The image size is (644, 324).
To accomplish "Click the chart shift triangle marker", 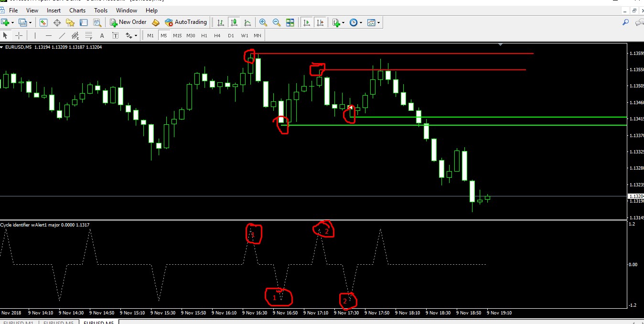I will coord(500,44).
